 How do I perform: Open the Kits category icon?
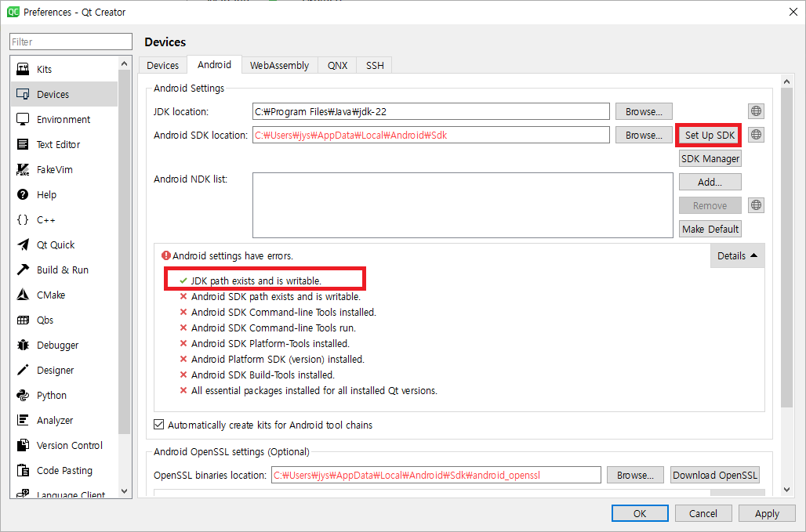[x=23, y=69]
